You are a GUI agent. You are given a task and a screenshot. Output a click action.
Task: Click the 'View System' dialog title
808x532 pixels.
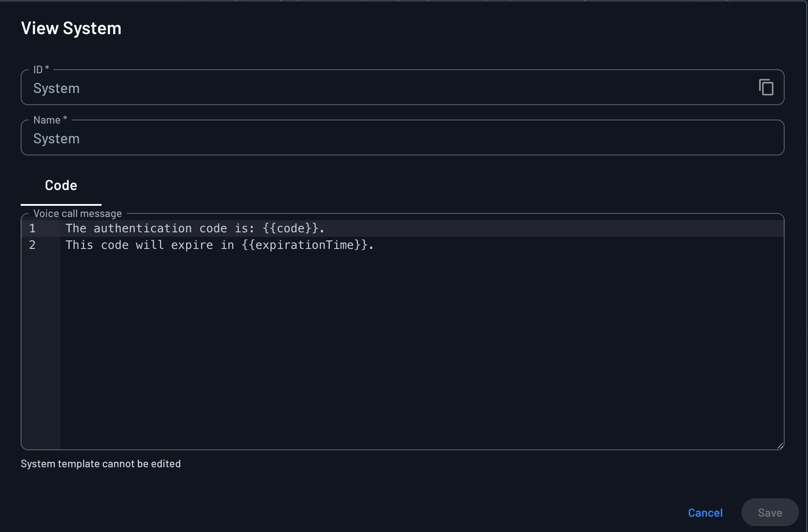coord(71,28)
